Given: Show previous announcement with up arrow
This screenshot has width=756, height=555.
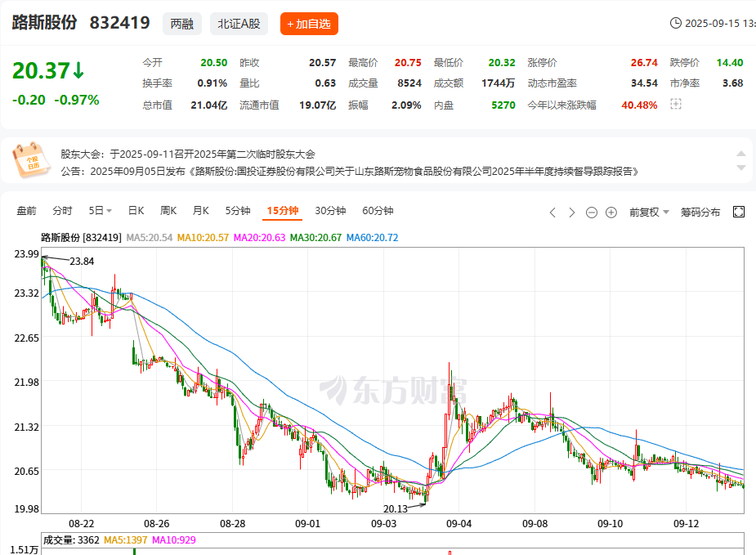Looking at the screenshot, I should coord(741,154).
